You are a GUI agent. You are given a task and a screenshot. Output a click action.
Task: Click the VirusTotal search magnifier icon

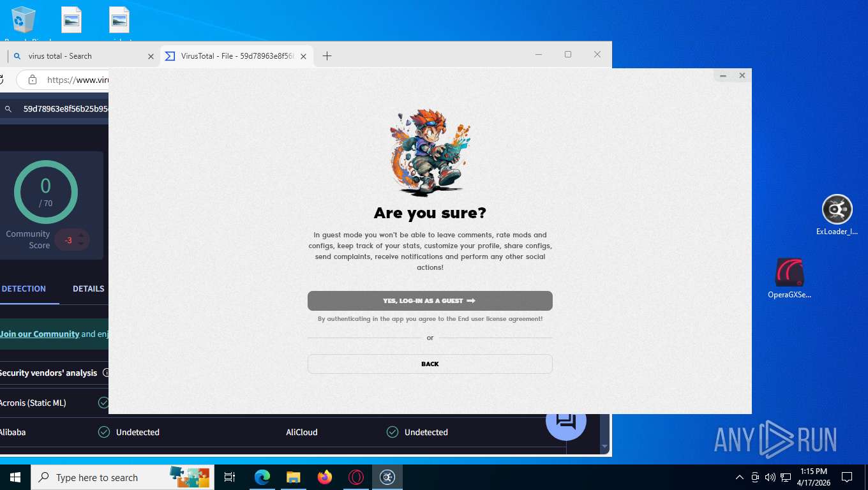point(8,109)
